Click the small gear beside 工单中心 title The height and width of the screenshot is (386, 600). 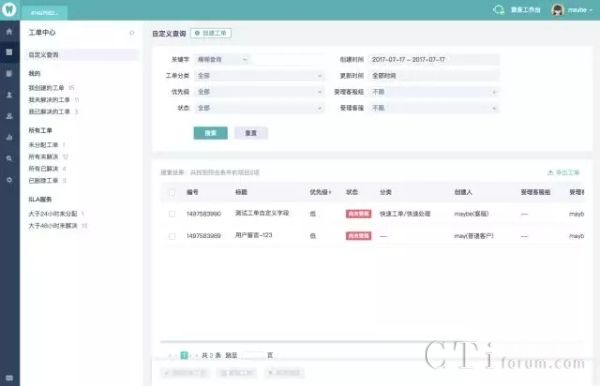[x=132, y=33]
